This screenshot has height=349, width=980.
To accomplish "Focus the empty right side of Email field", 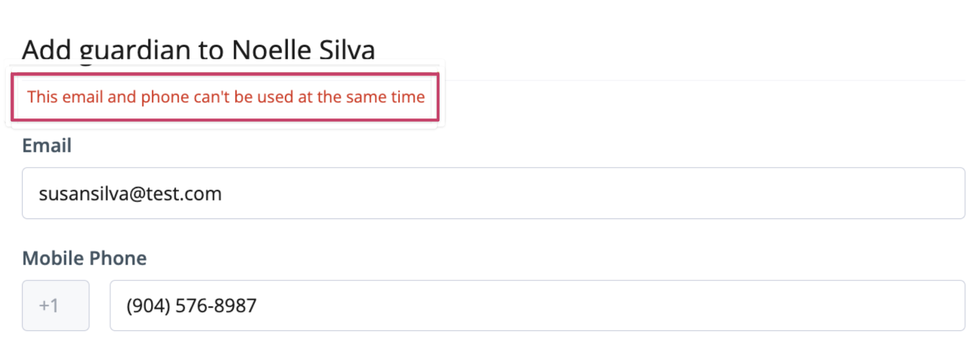I will [x=682, y=194].
